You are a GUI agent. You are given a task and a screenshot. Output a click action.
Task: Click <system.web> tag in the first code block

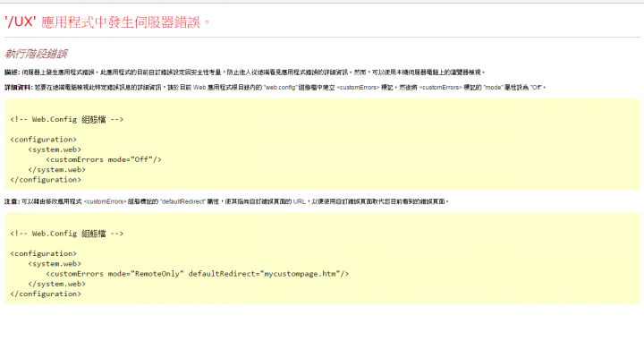[55, 149]
